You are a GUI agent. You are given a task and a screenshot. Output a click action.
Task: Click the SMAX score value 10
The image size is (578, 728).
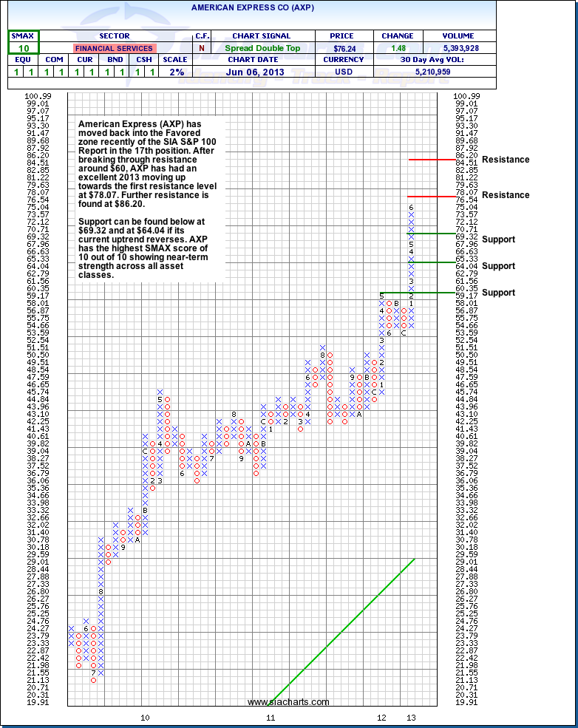(x=24, y=48)
